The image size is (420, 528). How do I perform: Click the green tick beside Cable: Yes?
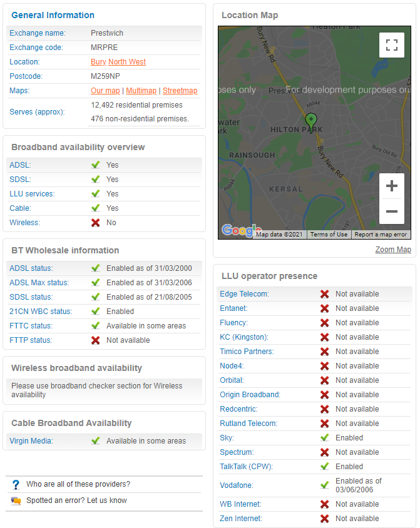pos(96,208)
